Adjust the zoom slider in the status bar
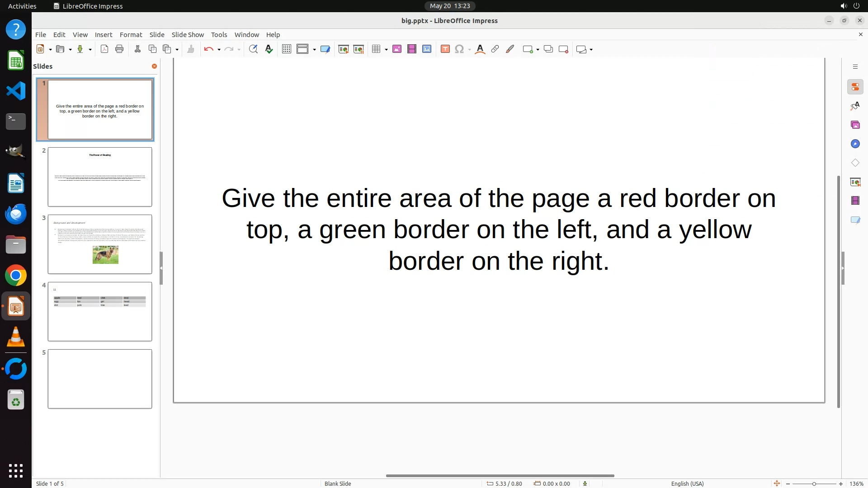The image size is (868, 488). [x=814, y=483]
